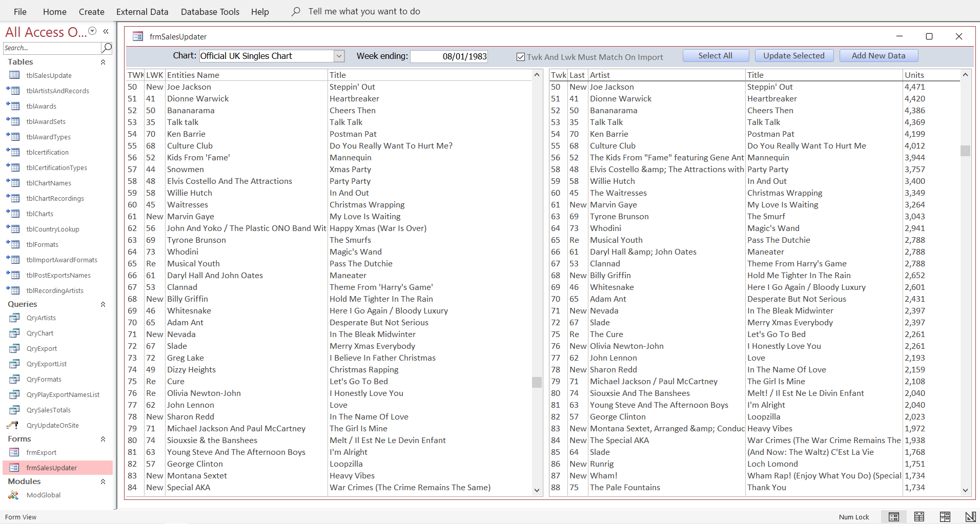Open the All Access Objects pane menu arrow

92,31
